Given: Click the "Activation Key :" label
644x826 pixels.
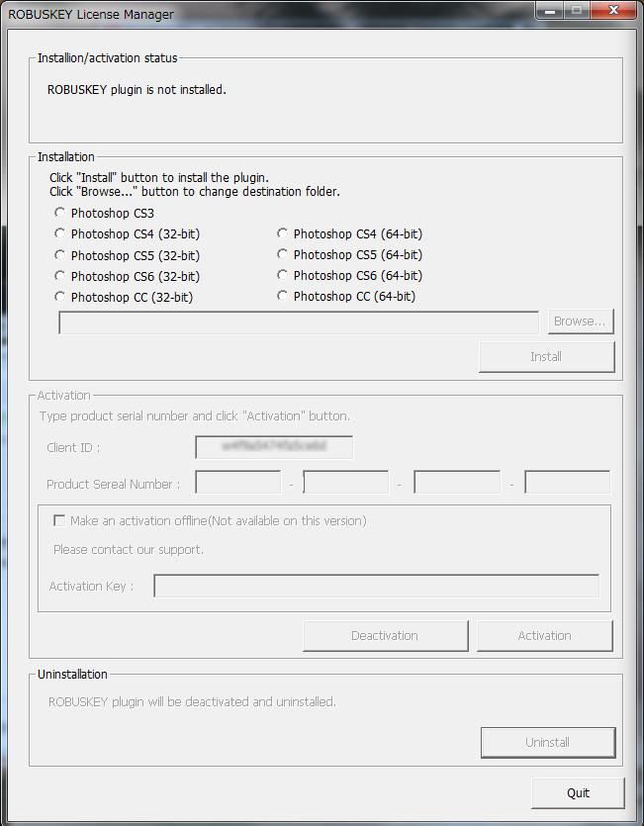Looking at the screenshot, I should pos(92,587).
